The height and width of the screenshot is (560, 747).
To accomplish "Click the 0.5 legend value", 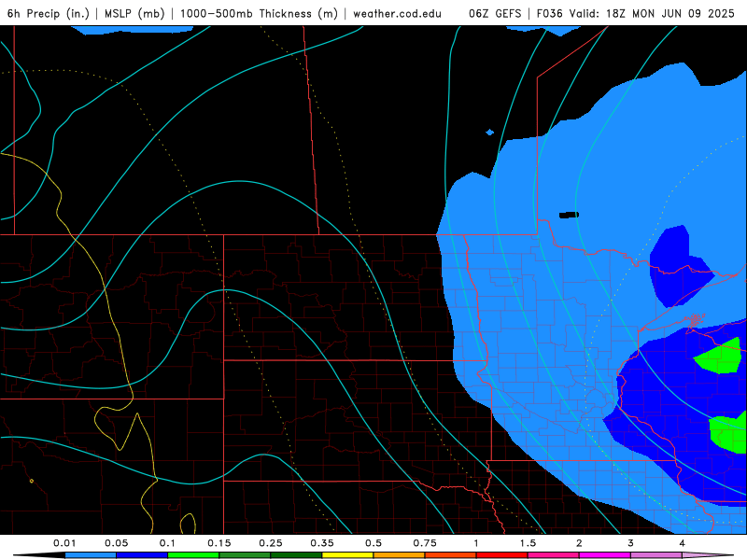I will tap(373, 543).
